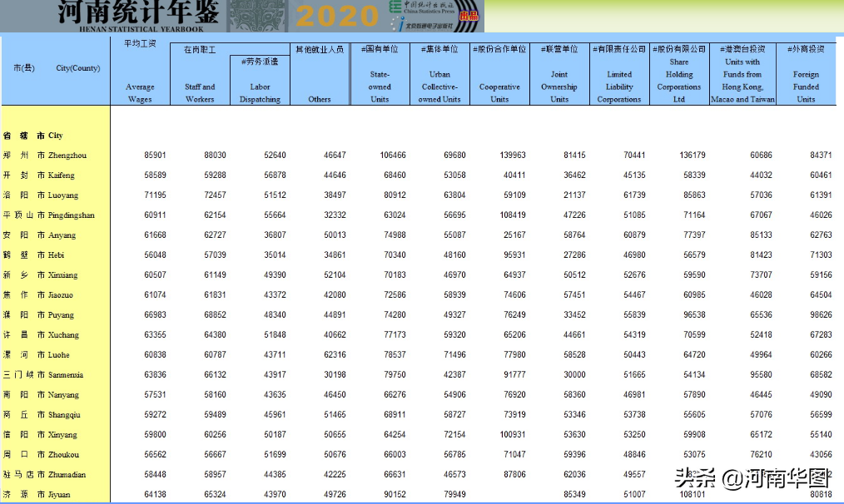Click the Zhumadian row label
This screenshot has height=504, width=844.
44,474
